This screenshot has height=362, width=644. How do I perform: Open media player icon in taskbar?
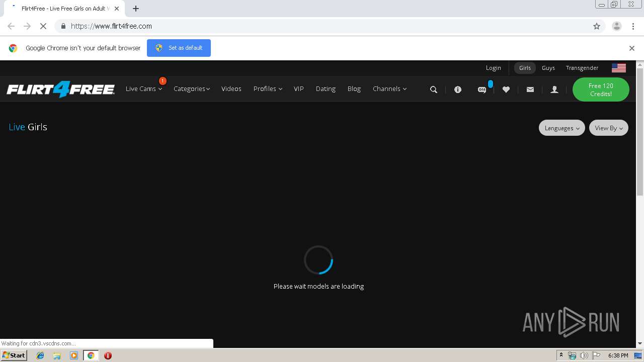pos(74,355)
